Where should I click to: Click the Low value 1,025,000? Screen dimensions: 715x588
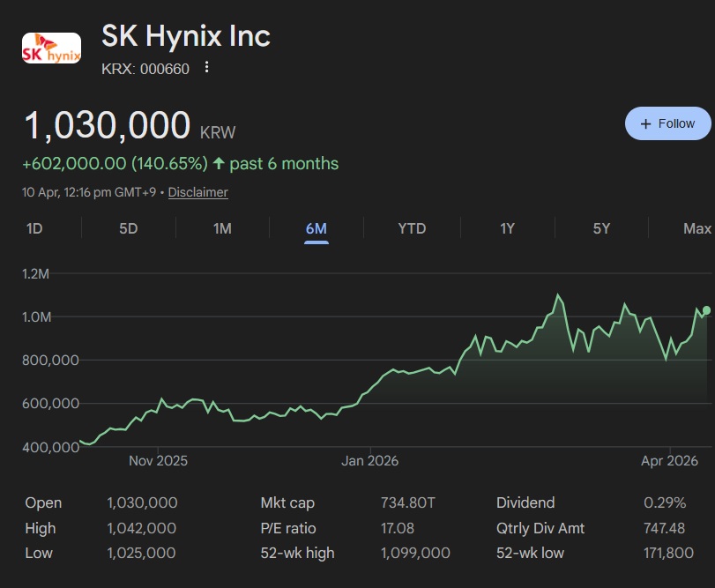(141, 553)
